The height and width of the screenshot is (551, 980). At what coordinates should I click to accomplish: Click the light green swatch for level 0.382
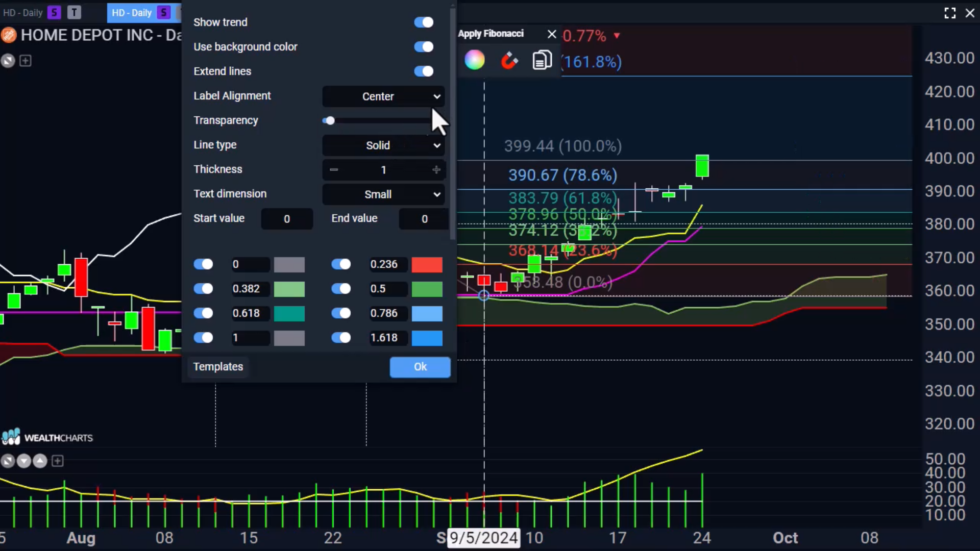pyautogui.click(x=289, y=289)
